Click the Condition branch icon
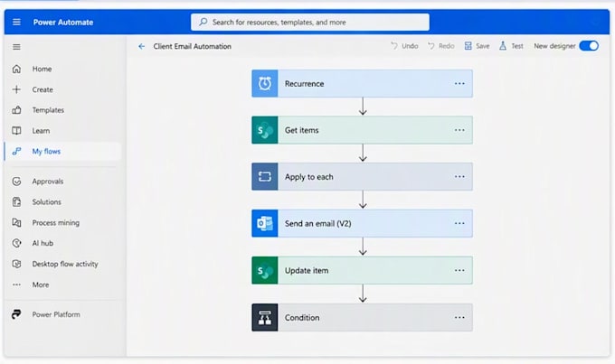615x364 pixels. (265, 317)
